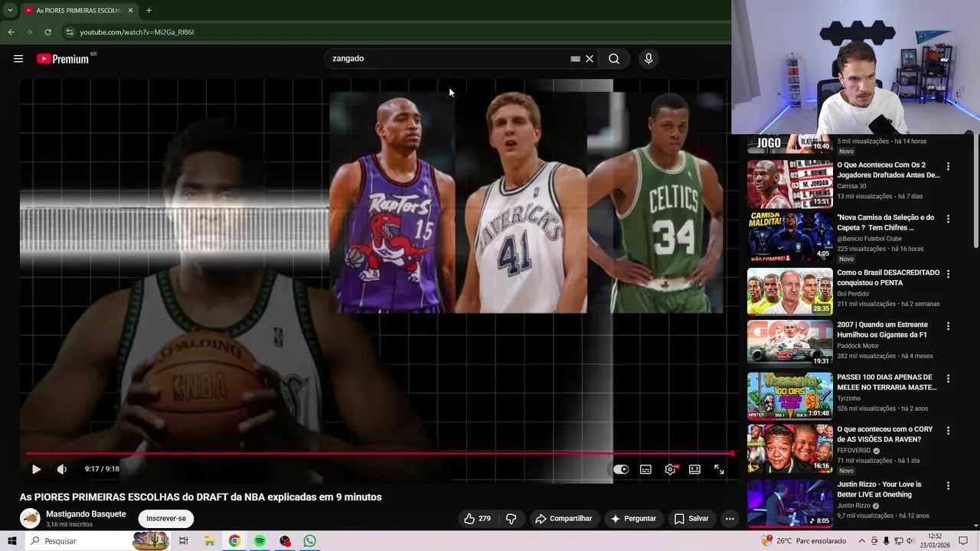Toggle the autoplay switch

coord(621,469)
